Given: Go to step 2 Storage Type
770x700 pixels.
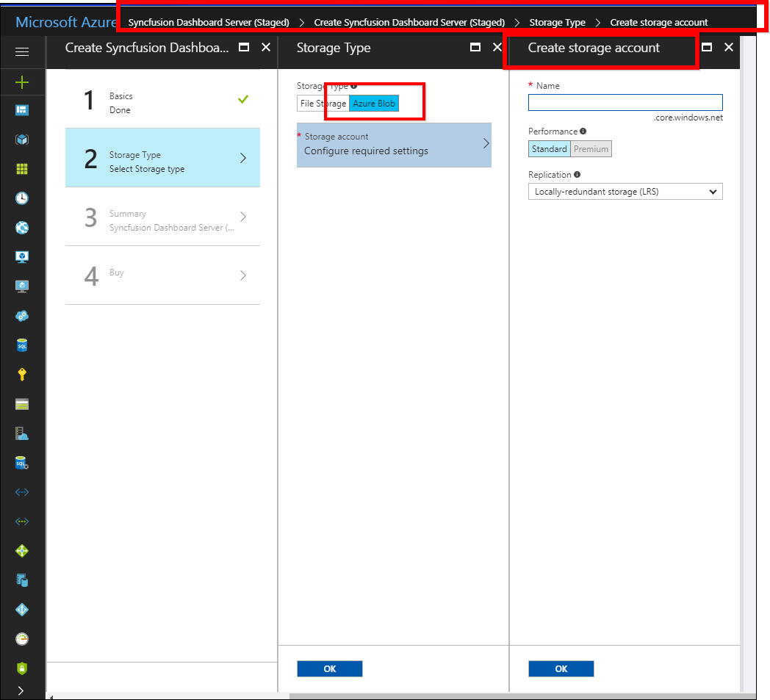Looking at the screenshot, I should click(162, 158).
